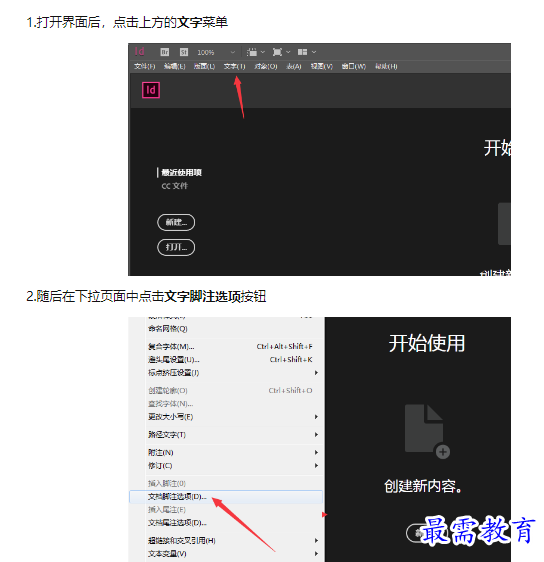
Task: Click the new document icon with plus
Action: point(428,431)
